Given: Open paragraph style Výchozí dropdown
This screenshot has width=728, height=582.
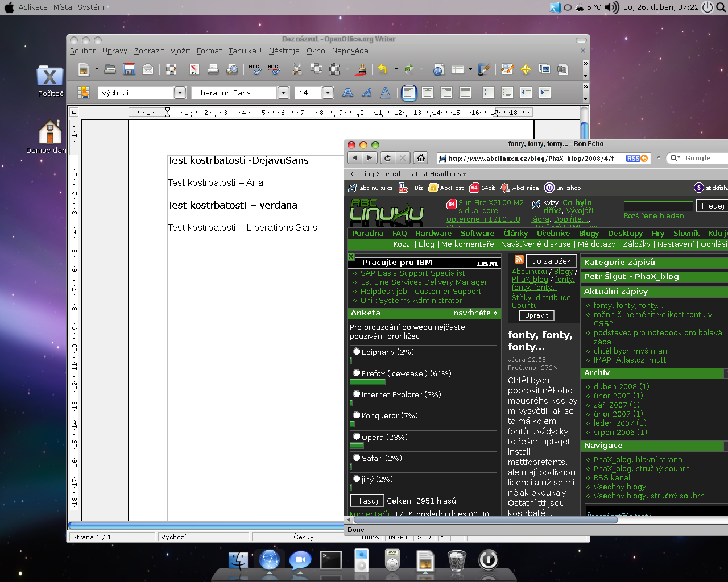Looking at the screenshot, I should (x=180, y=93).
